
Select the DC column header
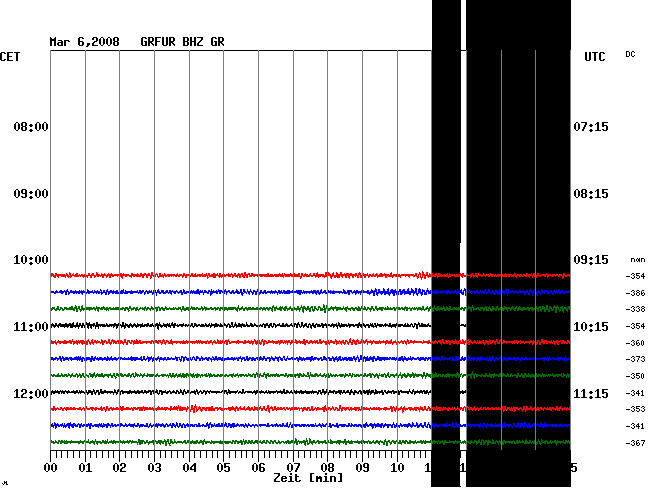click(630, 54)
